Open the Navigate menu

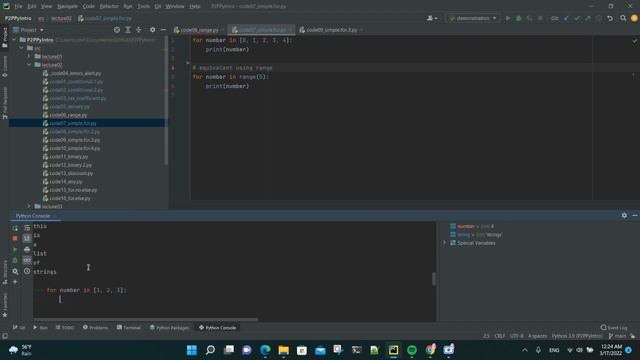(x=67, y=6)
